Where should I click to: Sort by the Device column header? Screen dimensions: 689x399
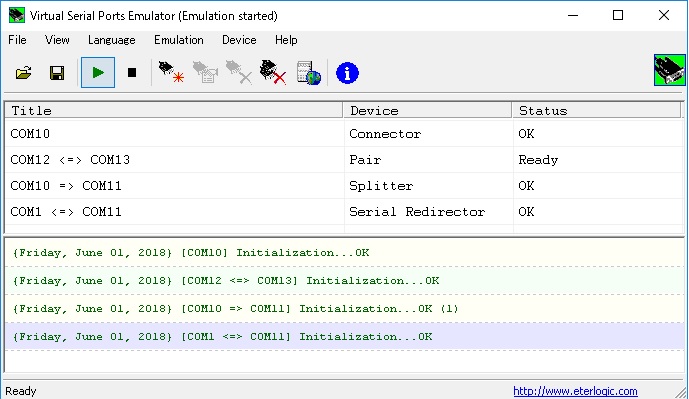(428, 110)
